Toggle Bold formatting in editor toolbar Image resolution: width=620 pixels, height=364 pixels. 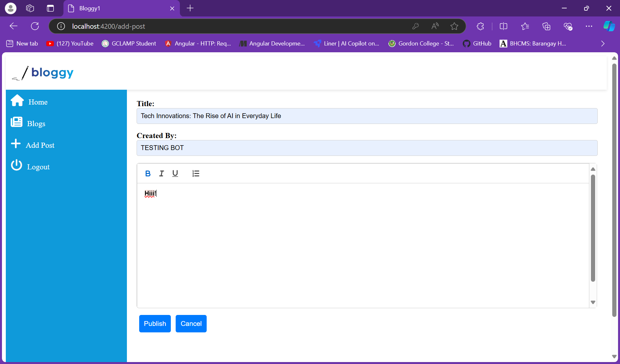(x=148, y=174)
